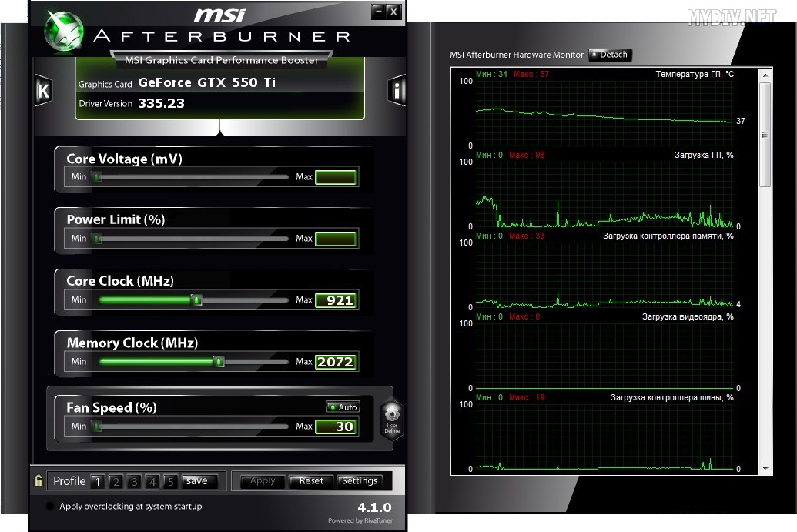Click the Memory Clock slider handle
797x532 pixels.
coord(219,361)
